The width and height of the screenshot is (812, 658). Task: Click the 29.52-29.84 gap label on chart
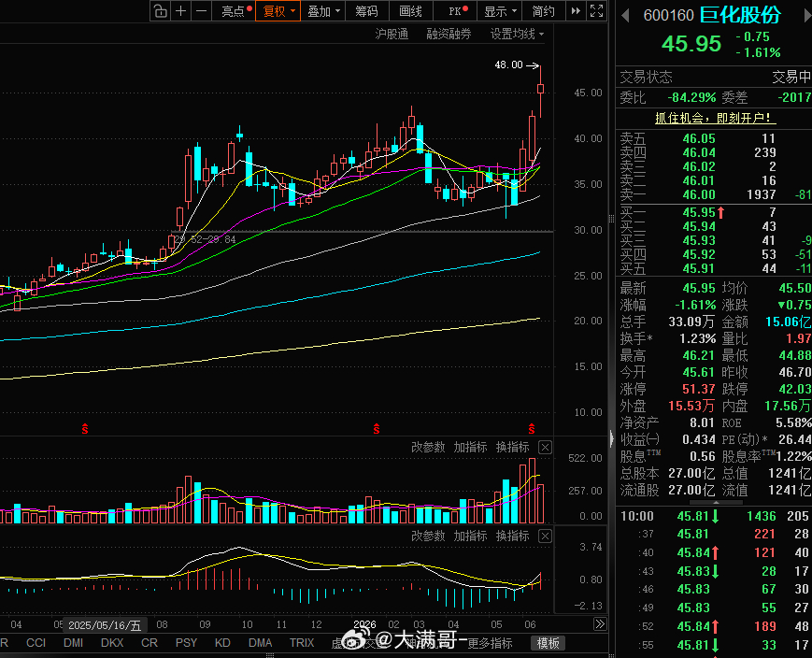click(205, 239)
